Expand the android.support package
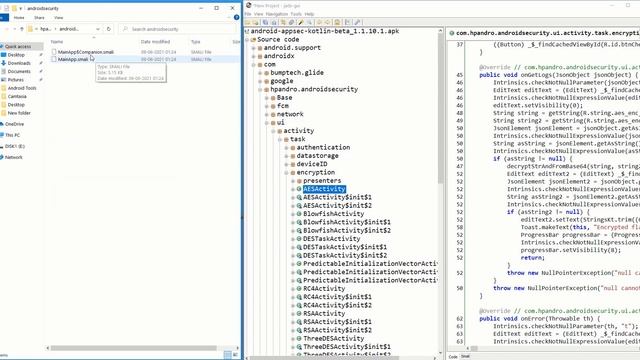The width and height of the screenshot is (640, 360). coord(253,48)
